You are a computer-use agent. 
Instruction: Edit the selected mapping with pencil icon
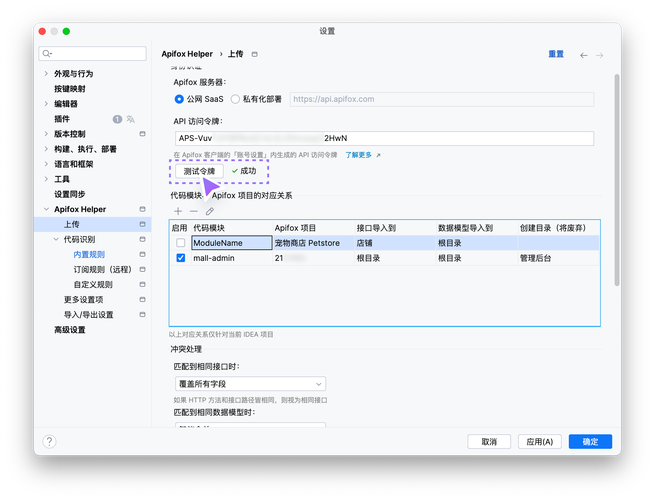click(210, 211)
